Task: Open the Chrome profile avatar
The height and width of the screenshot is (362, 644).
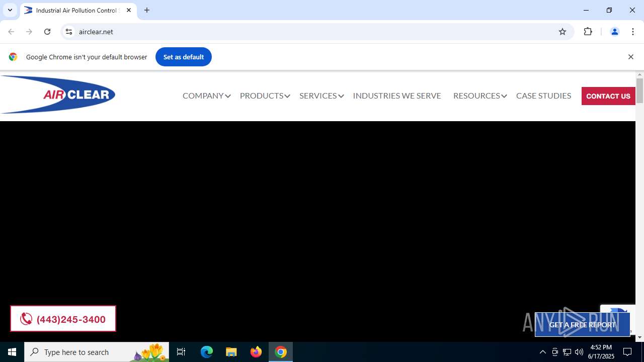Action: (x=614, y=32)
